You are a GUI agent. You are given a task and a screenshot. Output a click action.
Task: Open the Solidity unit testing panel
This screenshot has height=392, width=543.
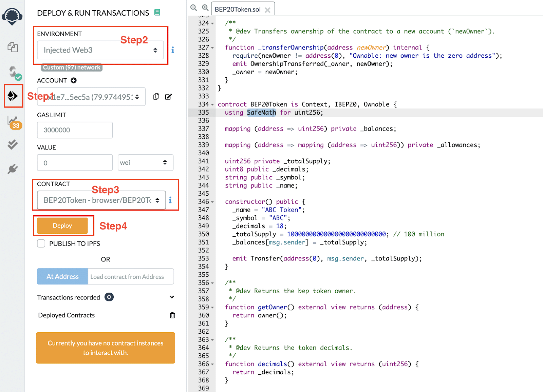(13, 145)
